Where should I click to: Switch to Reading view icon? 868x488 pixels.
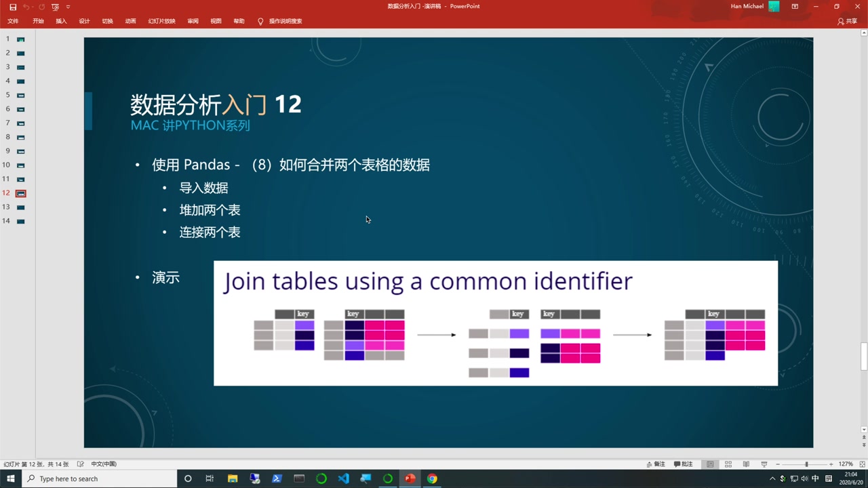pos(746,464)
